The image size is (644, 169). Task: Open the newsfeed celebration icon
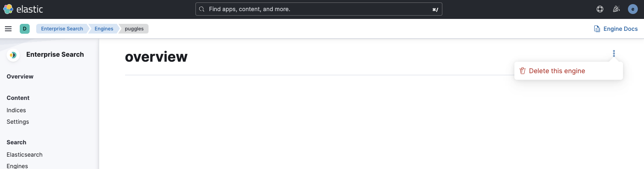(x=616, y=9)
